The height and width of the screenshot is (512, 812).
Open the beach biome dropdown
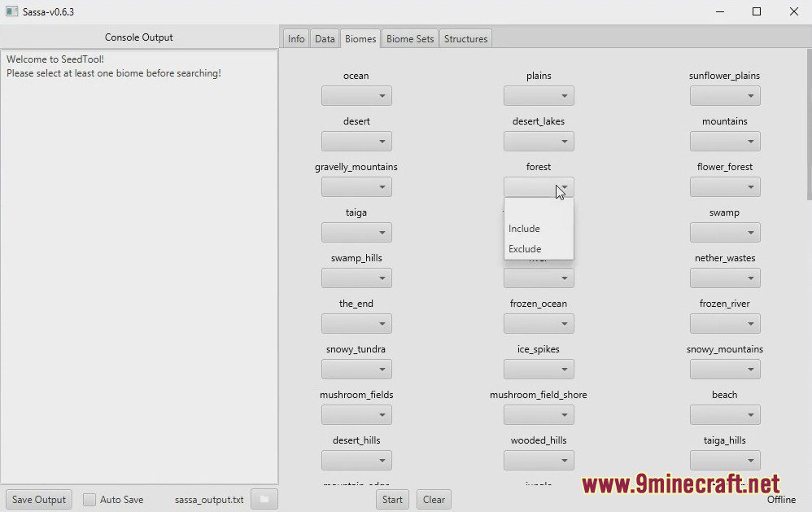pos(725,415)
